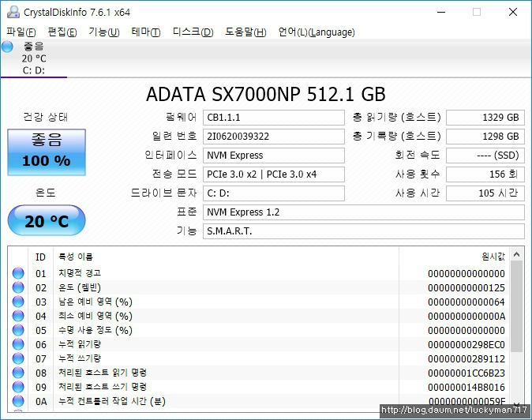Image resolution: width=532 pixels, height=420 pixels.
Task: Open the 도움말(H) menu
Action: coord(246,32)
